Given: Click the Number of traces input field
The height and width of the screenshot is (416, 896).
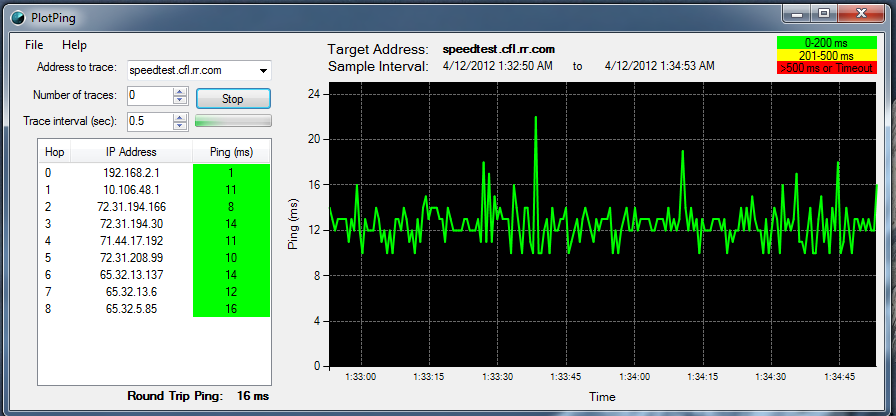Looking at the screenshot, I should click(150, 95).
